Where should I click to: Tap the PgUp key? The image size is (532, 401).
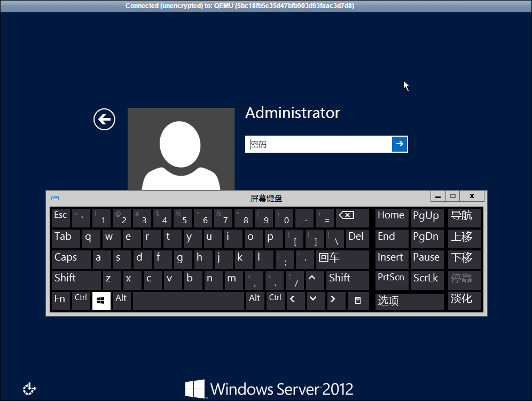point(427,218)
